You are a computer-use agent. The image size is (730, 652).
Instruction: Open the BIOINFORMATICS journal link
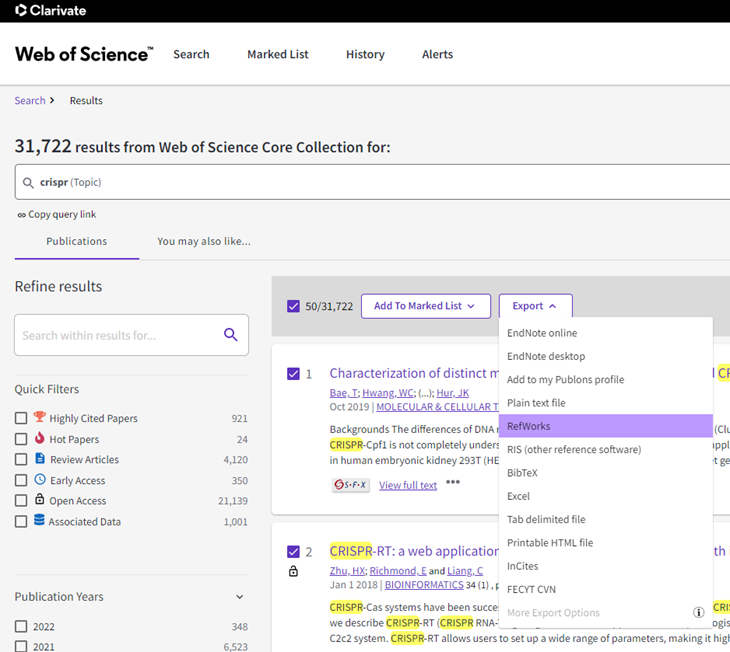click(x=424, y=585)
